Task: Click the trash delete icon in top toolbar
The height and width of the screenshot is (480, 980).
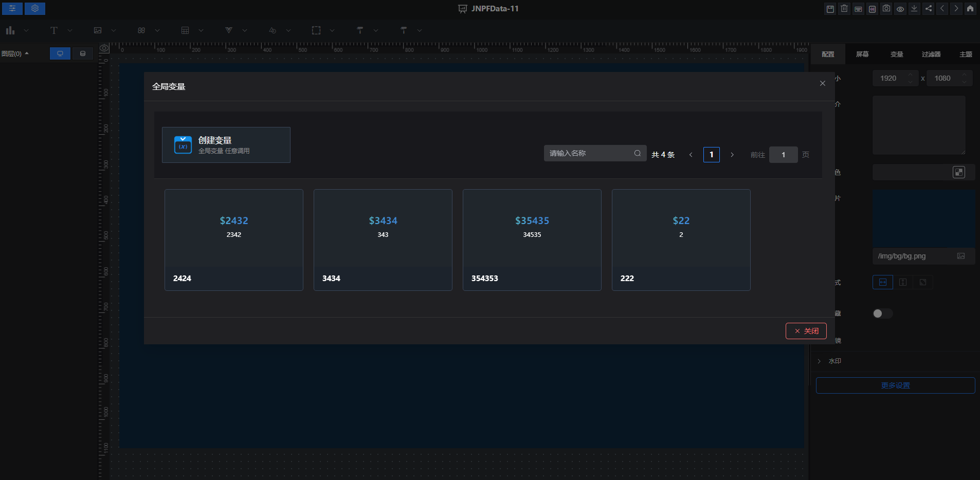Action: click(844, 9)
